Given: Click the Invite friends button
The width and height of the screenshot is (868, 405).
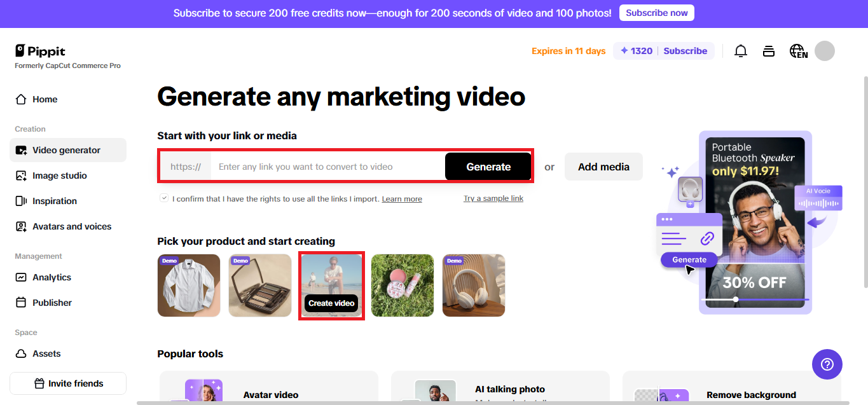Looking at the screenshot, I should pos(68,383).
